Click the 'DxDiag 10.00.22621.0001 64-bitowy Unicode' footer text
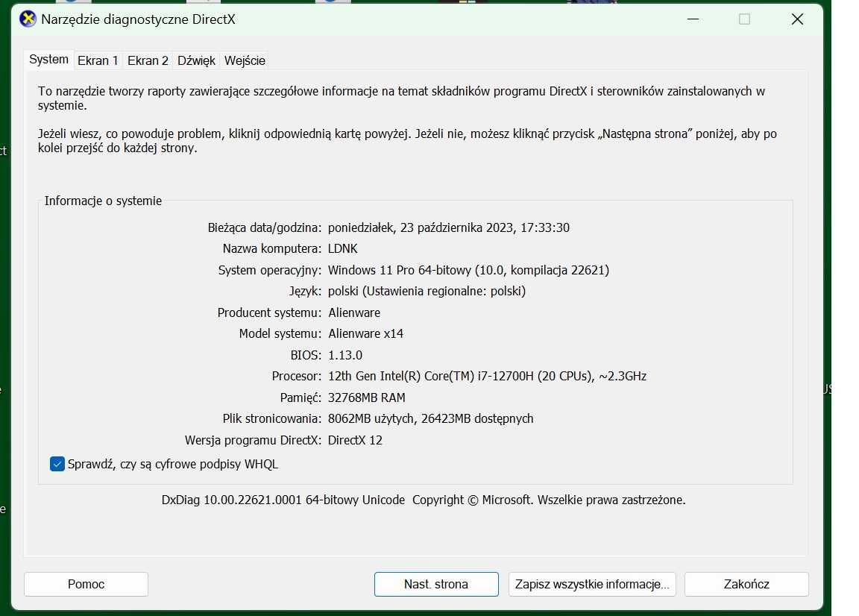Image resolution: width=859 pixels, height=616 pixels. click(283, 500)
